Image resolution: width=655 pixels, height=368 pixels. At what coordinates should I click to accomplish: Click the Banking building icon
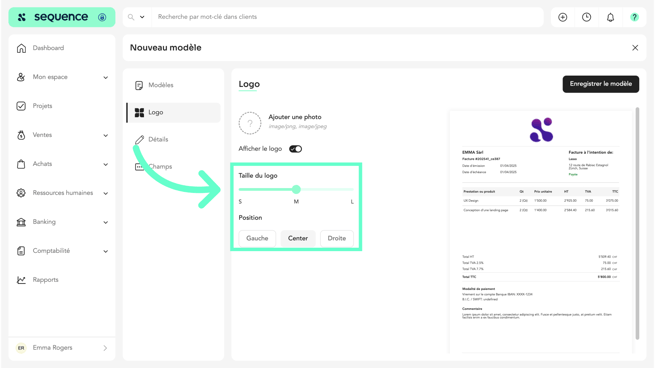[21, 222]
